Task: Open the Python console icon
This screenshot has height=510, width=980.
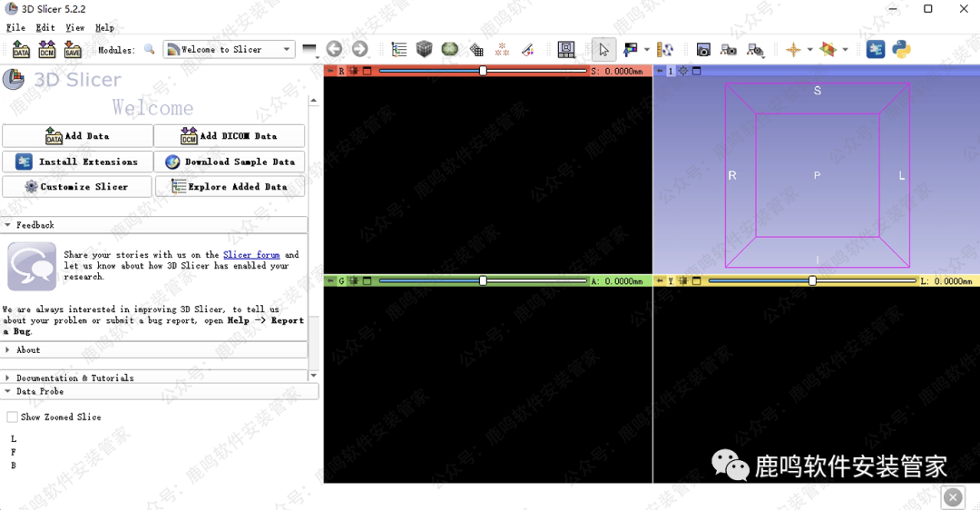Action: pyautogui.click(x=901, y=50)
